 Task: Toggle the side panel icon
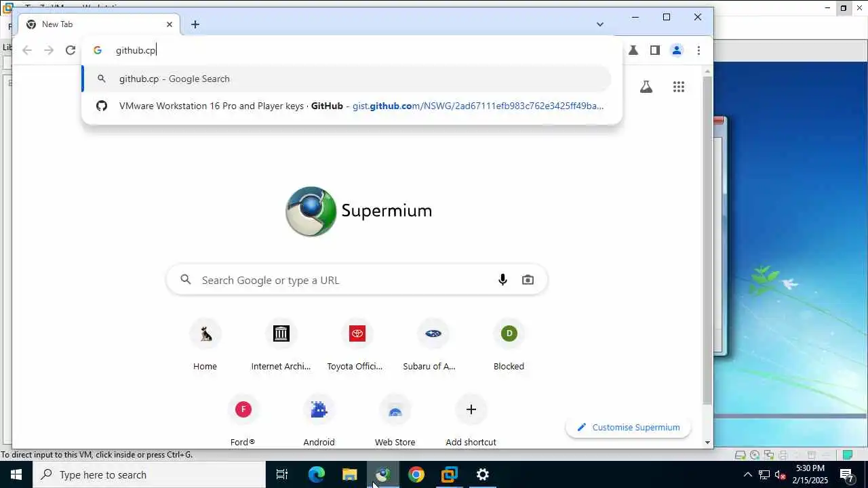[655, 50]
